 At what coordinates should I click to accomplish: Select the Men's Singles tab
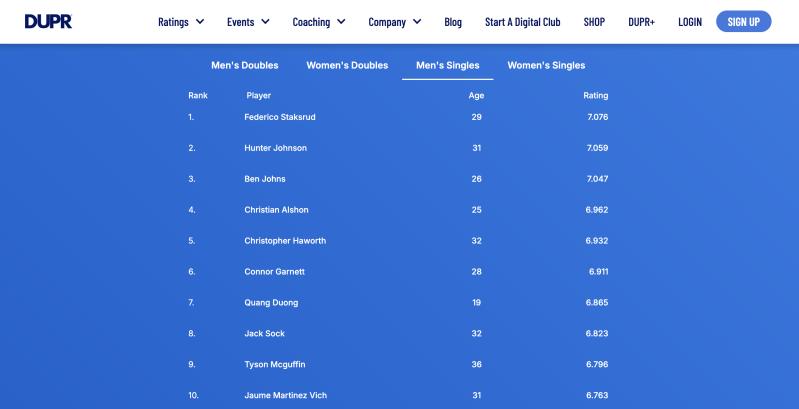click(x=447, y=65)
